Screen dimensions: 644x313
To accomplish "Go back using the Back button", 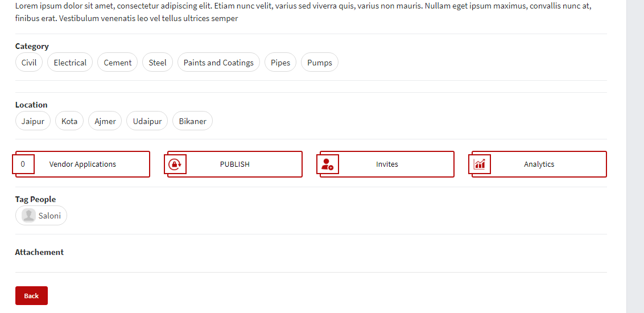I will point(31,295).
